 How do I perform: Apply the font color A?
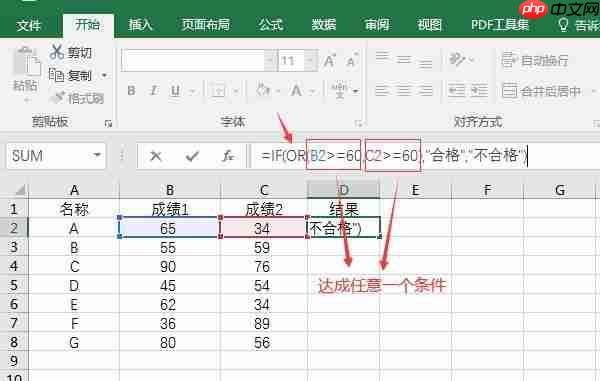pos(296,91)
